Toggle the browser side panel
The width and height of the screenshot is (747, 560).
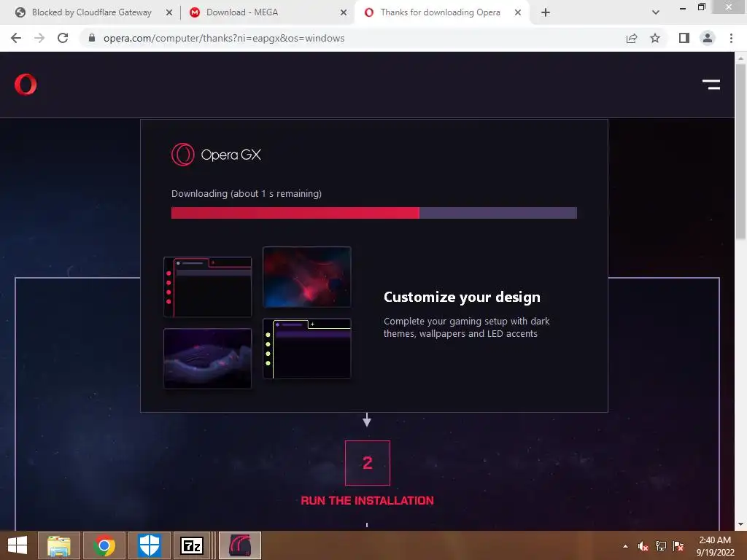pos(684,38)
